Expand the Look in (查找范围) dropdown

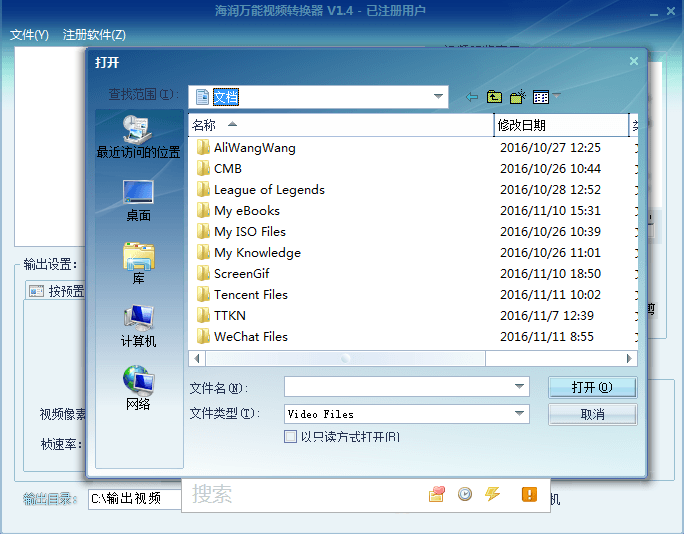point(438,97)
